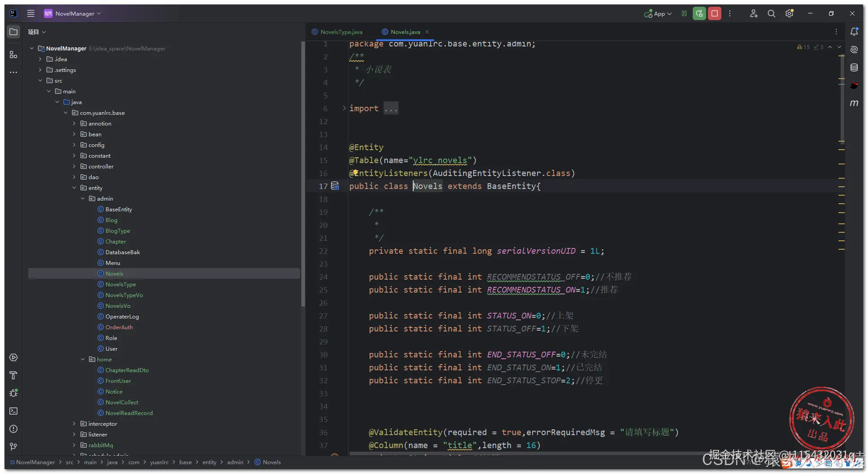The height and width of the screenshot is (474, 868).
Task: Open IDE settings gear
Action: (789, 13)
